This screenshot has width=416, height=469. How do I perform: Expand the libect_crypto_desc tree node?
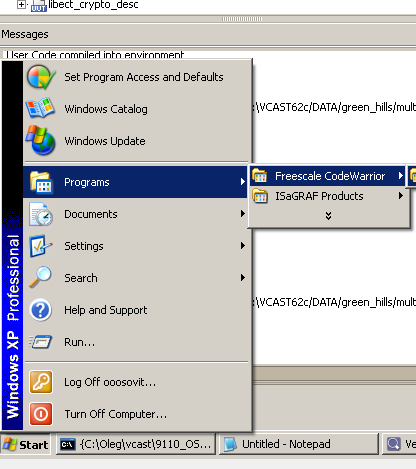pos(21,4)
